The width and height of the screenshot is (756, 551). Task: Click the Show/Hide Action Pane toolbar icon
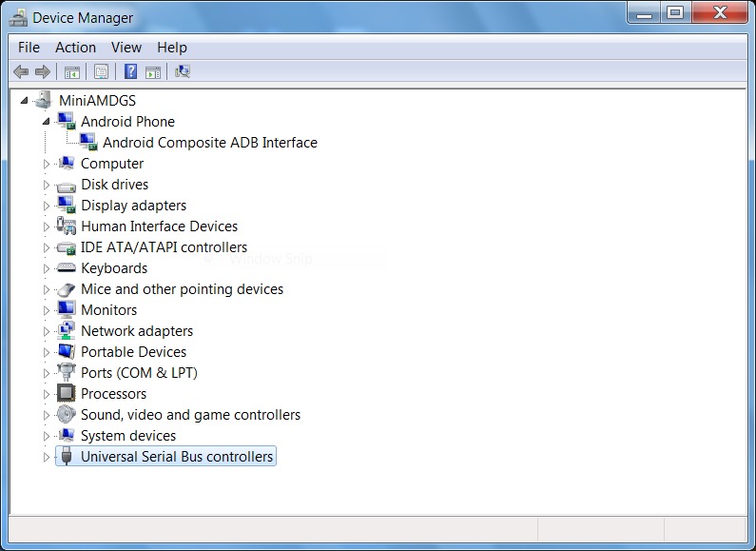coord(153,72)
